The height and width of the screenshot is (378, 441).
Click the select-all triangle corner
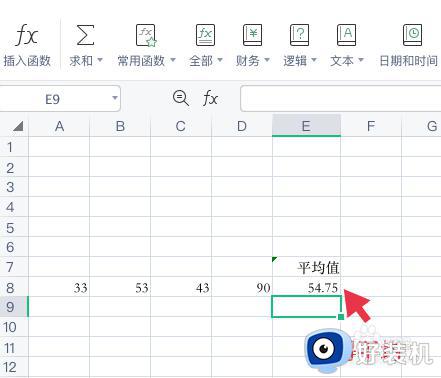coord(17,126)
